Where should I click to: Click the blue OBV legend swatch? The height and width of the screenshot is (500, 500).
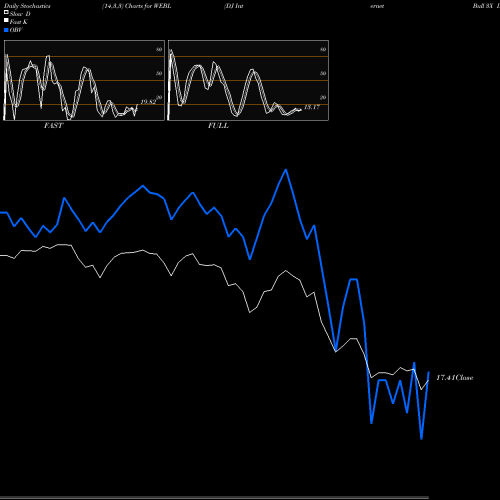[6, 30]
